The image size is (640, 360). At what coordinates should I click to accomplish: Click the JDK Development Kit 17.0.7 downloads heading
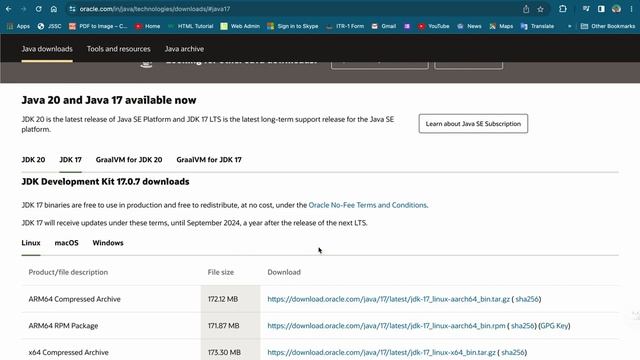105,182
